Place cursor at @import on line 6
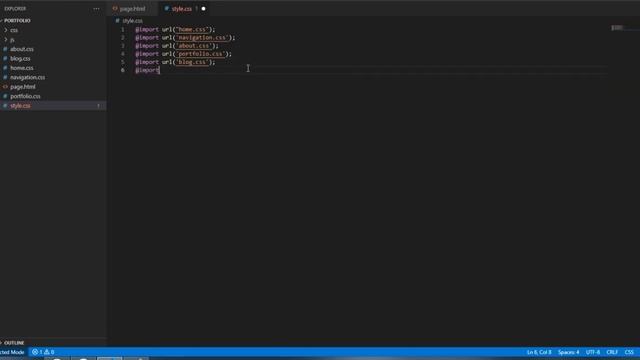Viewport: 640px width, 360px height. (x=147, y=70)
